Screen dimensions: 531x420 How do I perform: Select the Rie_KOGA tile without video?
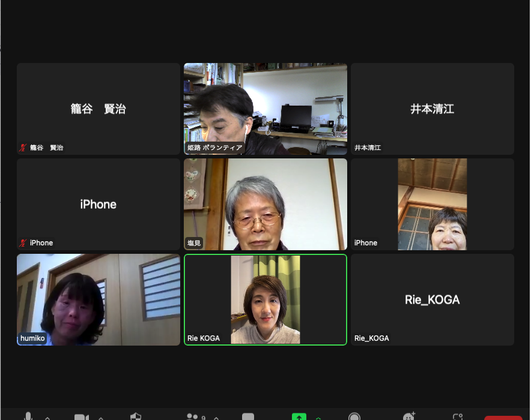(432, 299)
